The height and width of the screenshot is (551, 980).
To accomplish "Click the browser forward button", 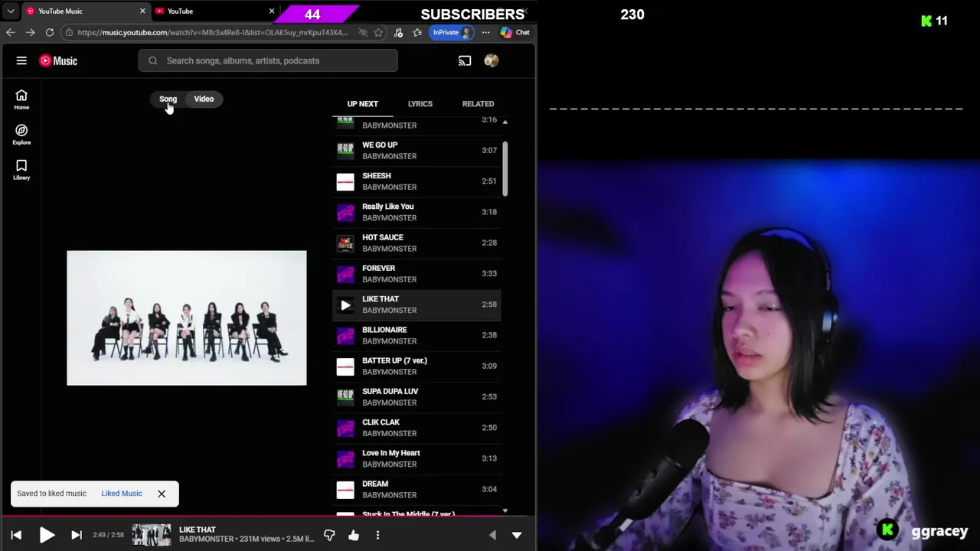I will (30, 32).
